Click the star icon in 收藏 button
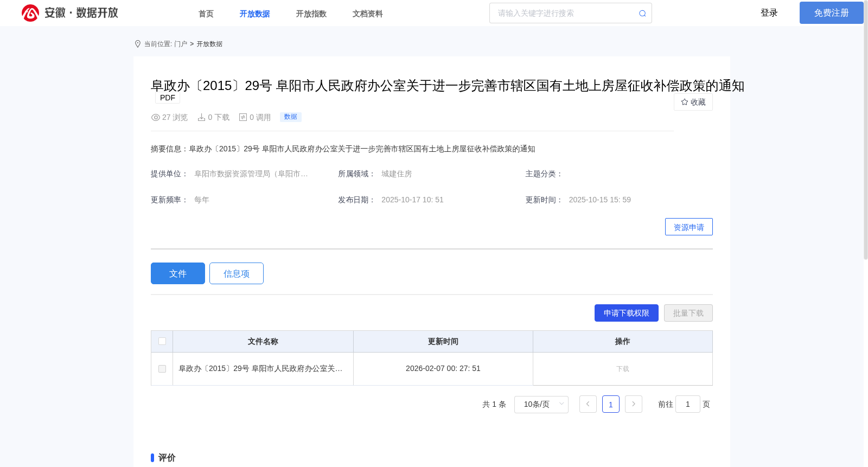 [685, 102]
